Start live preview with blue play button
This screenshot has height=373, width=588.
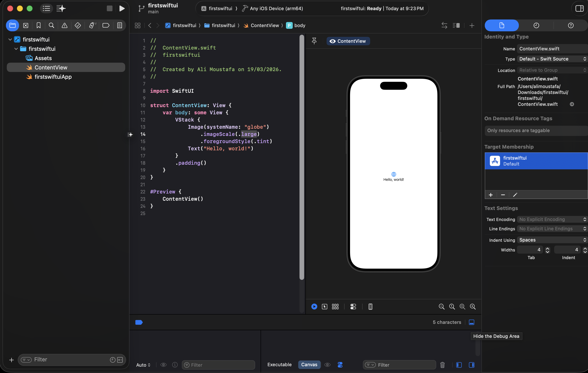pyautogui.click(x=314, y=307)
